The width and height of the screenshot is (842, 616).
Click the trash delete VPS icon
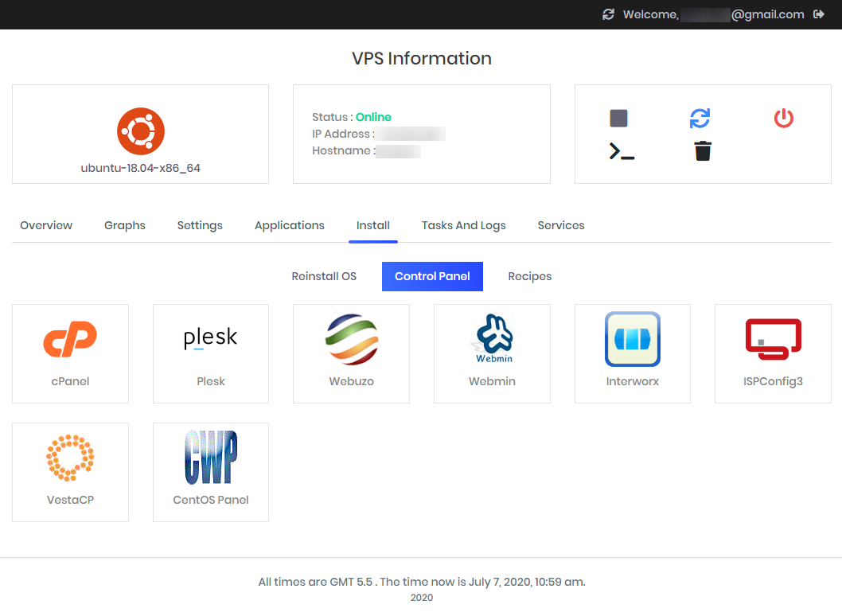[703, 151]
